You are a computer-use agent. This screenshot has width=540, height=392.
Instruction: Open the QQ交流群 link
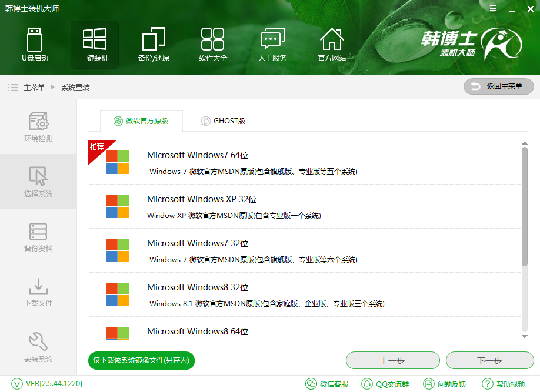click(x=385, y=384)
